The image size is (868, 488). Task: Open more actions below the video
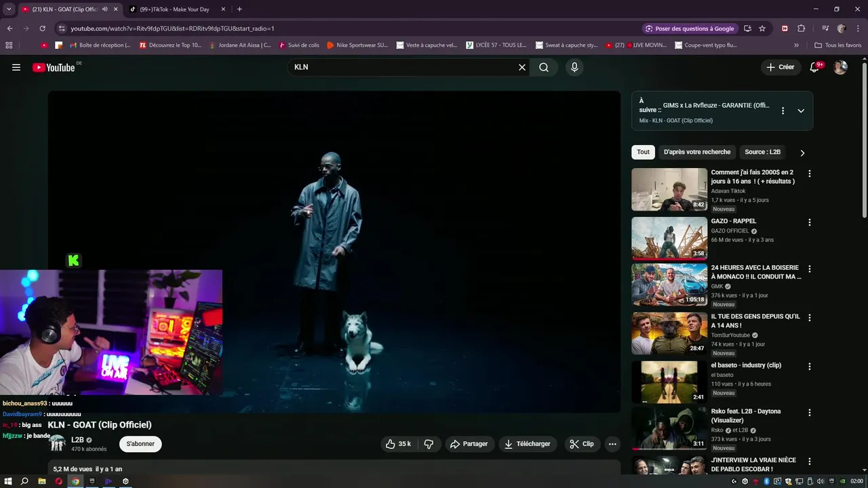(x=612, y=444)
